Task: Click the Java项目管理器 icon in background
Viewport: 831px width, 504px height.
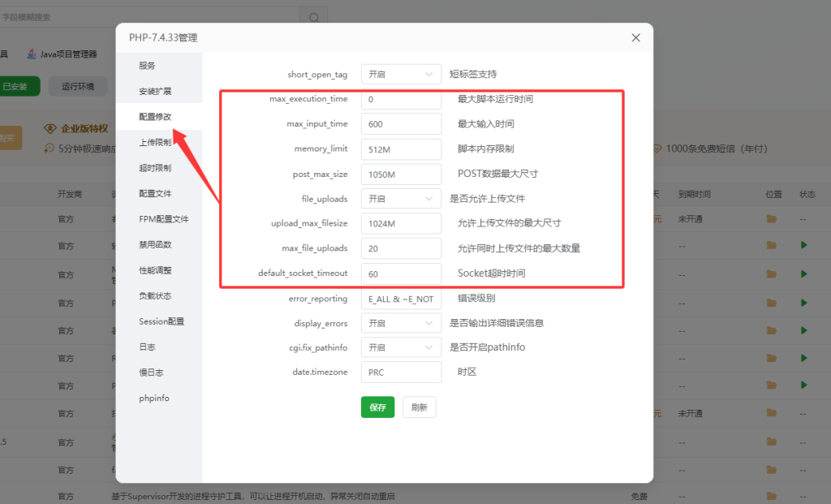Action: tap(32, 54)
